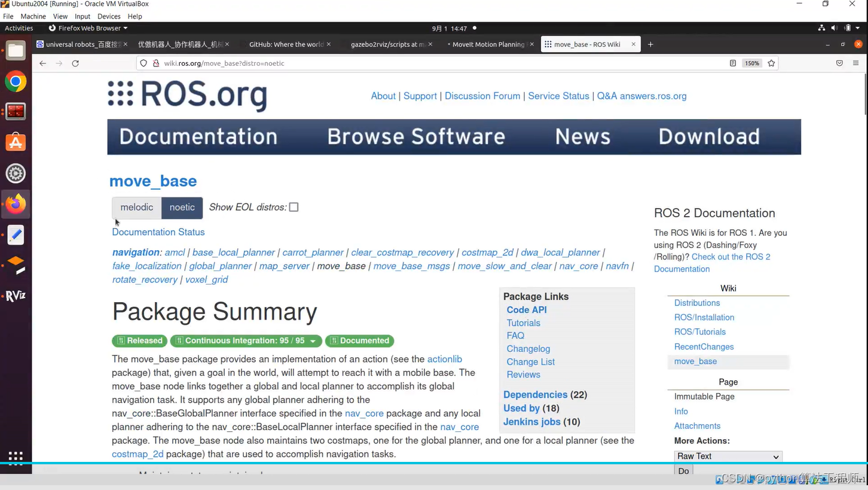Click the battery icon in the top bar

pyautogui.click(x=848, y=28)
